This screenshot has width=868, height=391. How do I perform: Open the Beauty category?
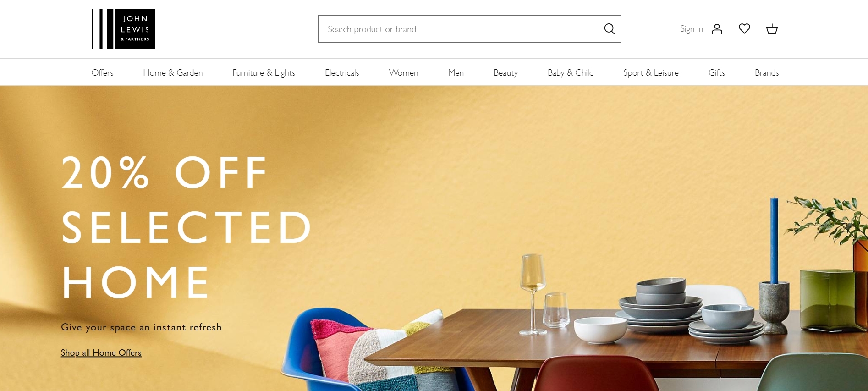tap(505, 72)
